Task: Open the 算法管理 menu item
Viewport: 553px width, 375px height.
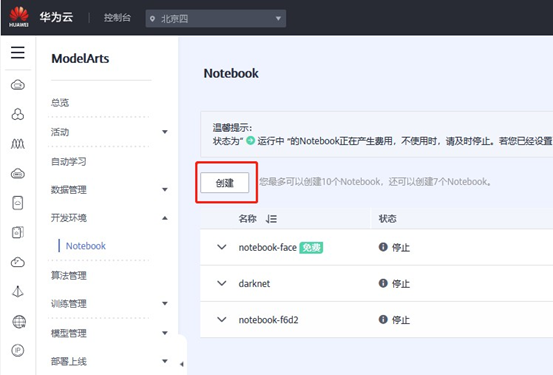Action: tap(68, 275)
